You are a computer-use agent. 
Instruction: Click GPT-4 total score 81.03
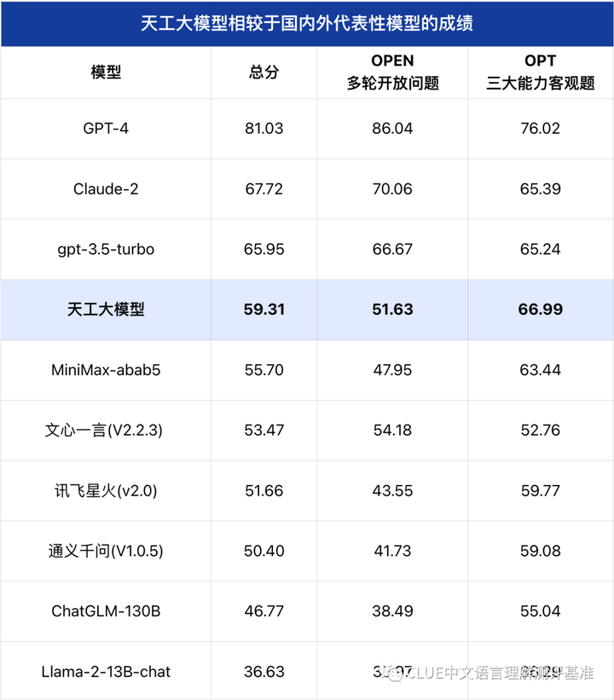coord(264,129)
